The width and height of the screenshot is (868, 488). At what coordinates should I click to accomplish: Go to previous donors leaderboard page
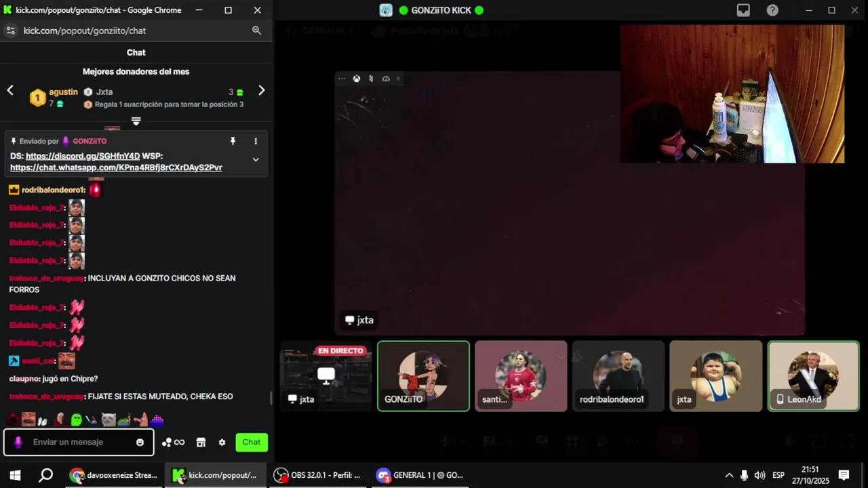point(10,90)
